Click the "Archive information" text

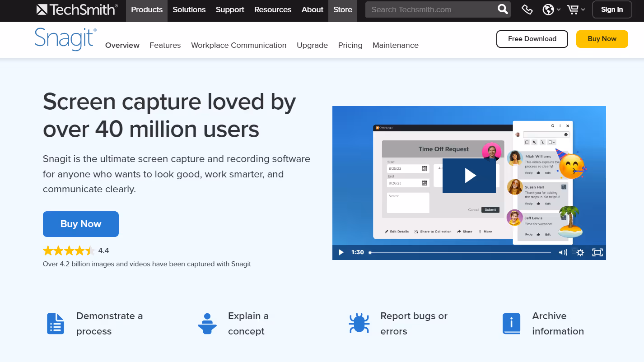point(558,324)
